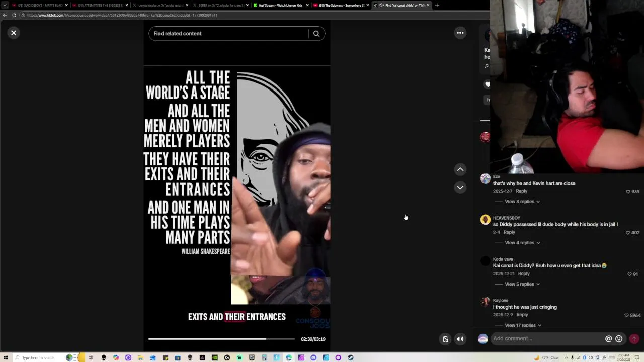Click the browser back arrow
The image size is (644, 362).
tap(5, 15)
